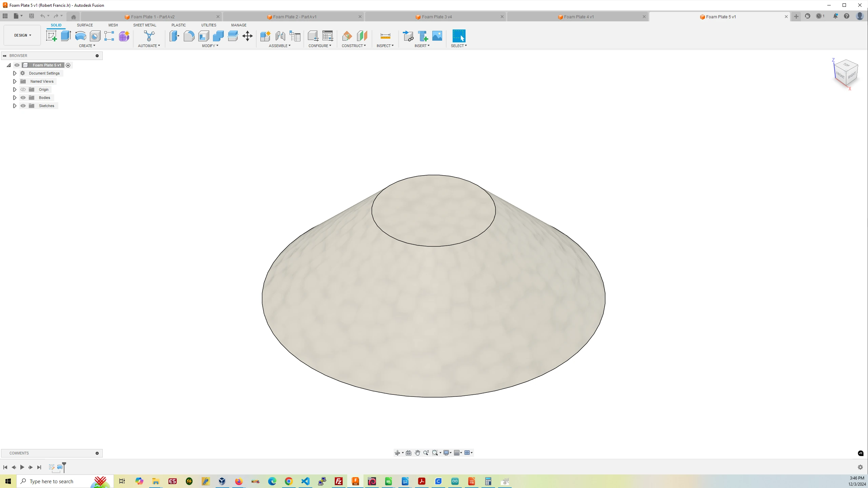Expand the Named Views tree node

coord(15,81)
